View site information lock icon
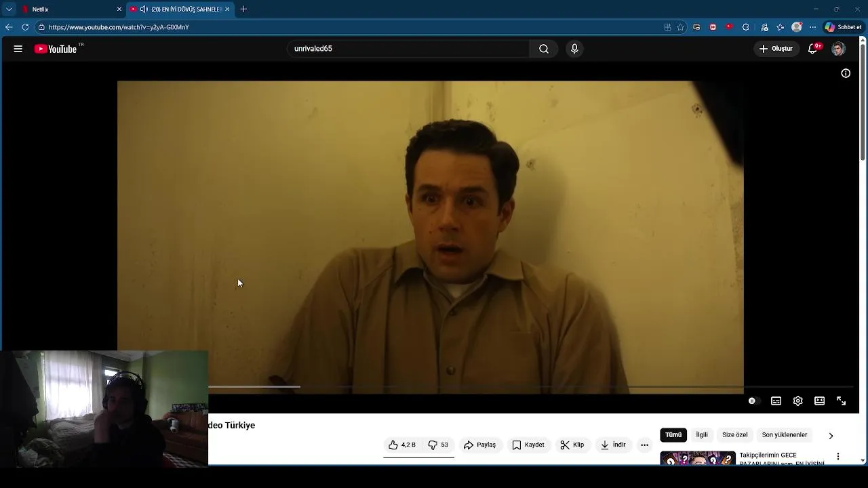The width and height of the screenshot is (868, 488). pyautogui.click(x=41, y=27)
